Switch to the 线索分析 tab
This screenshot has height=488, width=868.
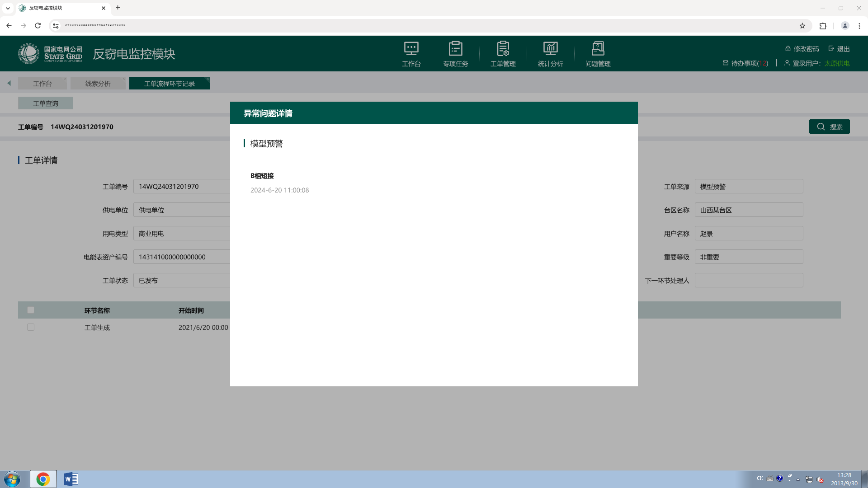pos(98,84)
